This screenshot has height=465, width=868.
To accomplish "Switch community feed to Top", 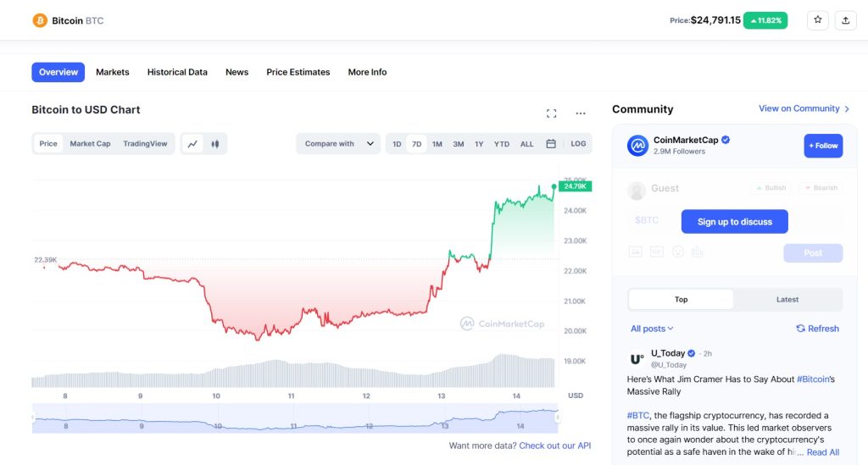I will click(x=681, y=299).
